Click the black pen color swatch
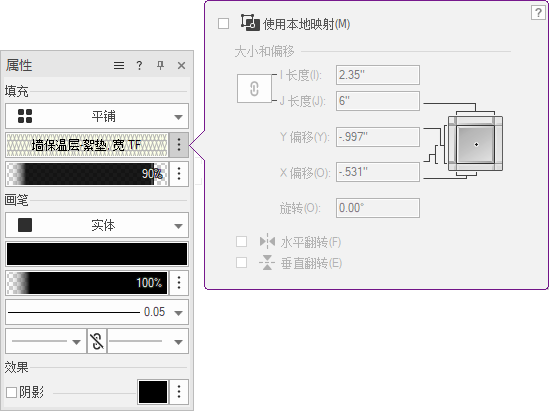 (97, 254)
